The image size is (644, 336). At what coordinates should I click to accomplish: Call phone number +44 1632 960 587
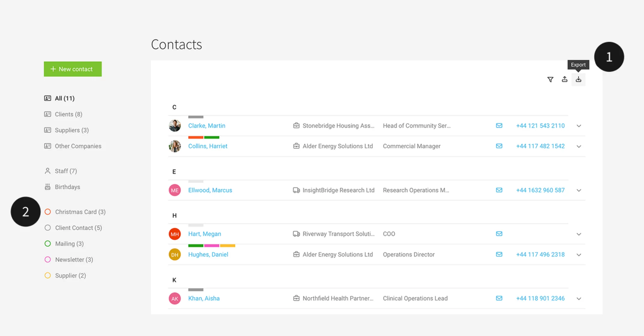pos(540,190)
